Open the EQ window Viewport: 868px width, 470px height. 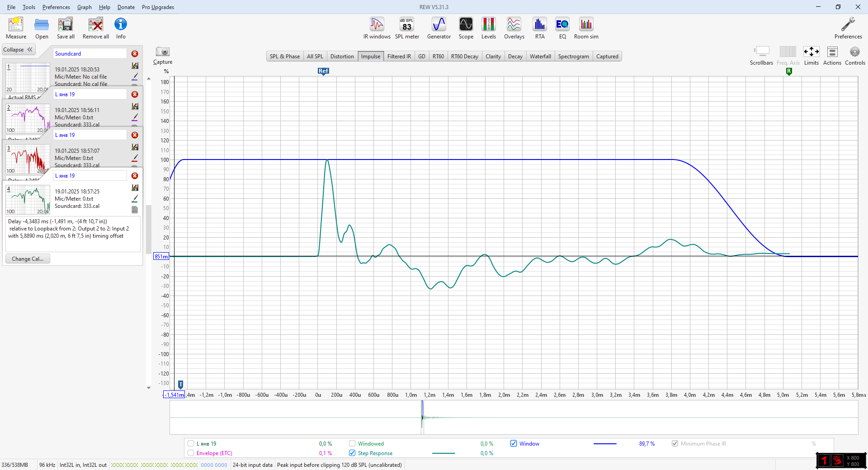tap(562, 28)
